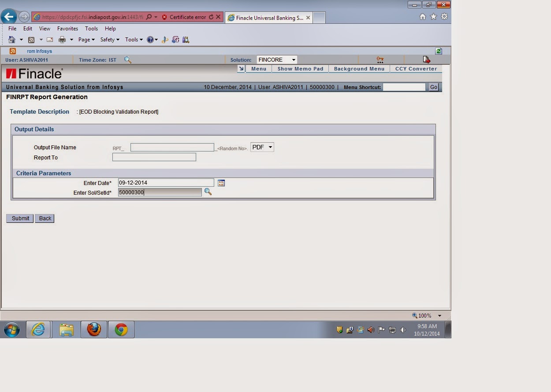Select the Finacle Universal Banking tab
Screen dimensions: 551x392
coord(269,18)
